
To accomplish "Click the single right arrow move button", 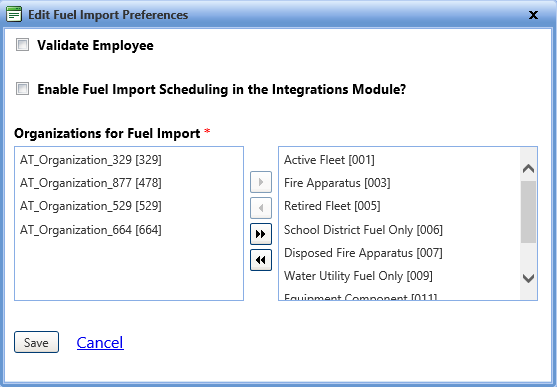I will click(261, 182).
